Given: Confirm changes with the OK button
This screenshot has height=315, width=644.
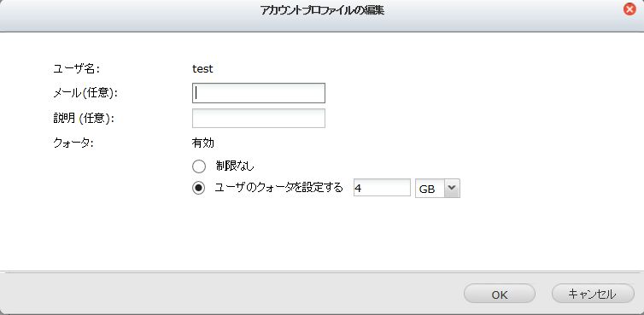Looking at the screenshot, I should [500, 294].
